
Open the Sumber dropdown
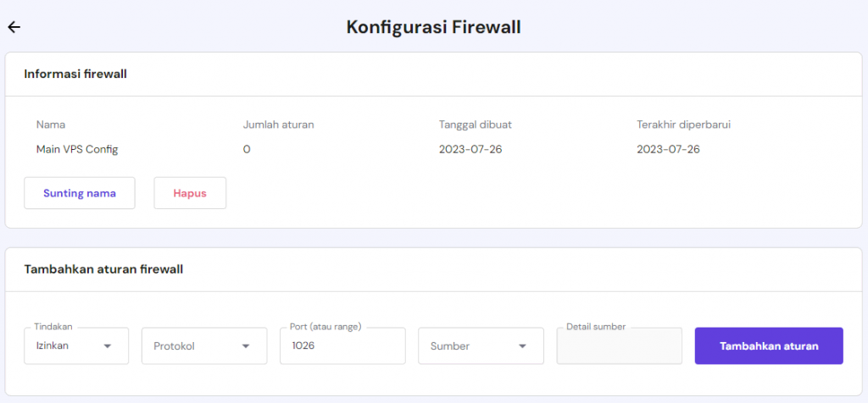click(x=481, y=345)
